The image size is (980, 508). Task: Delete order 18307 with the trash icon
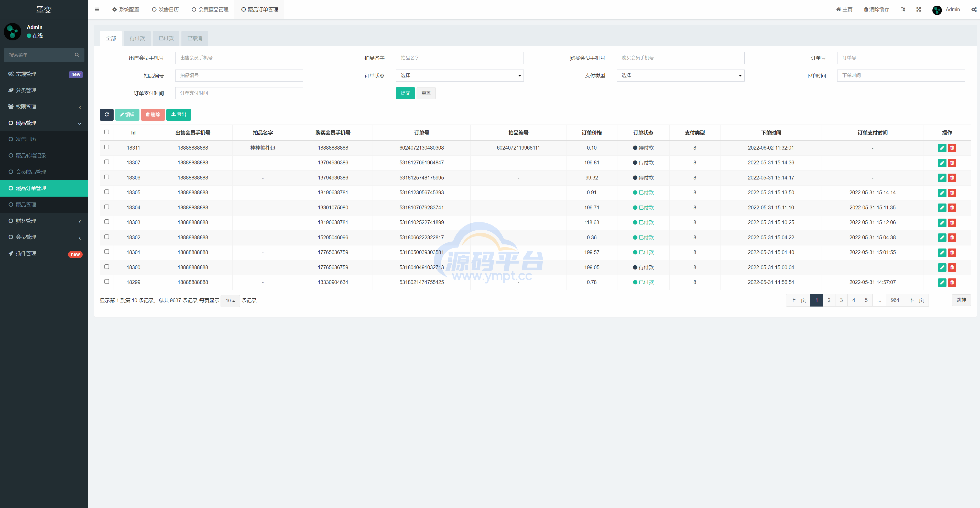952,163
